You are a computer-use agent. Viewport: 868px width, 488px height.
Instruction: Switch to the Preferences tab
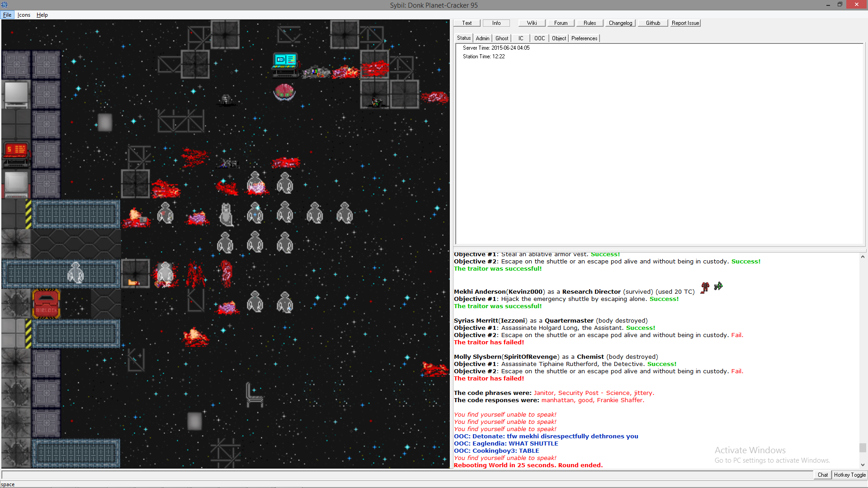tap(585, 38)
